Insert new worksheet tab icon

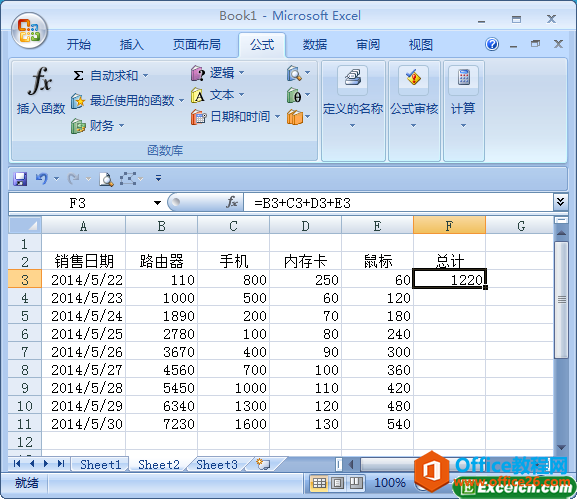[x=263, y=464]
